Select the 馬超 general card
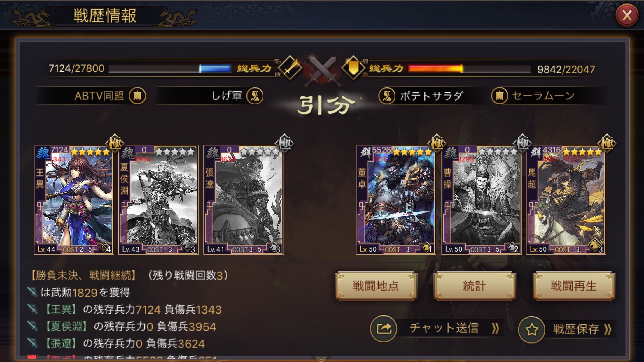644x362 pixels. tap(566, 200)
